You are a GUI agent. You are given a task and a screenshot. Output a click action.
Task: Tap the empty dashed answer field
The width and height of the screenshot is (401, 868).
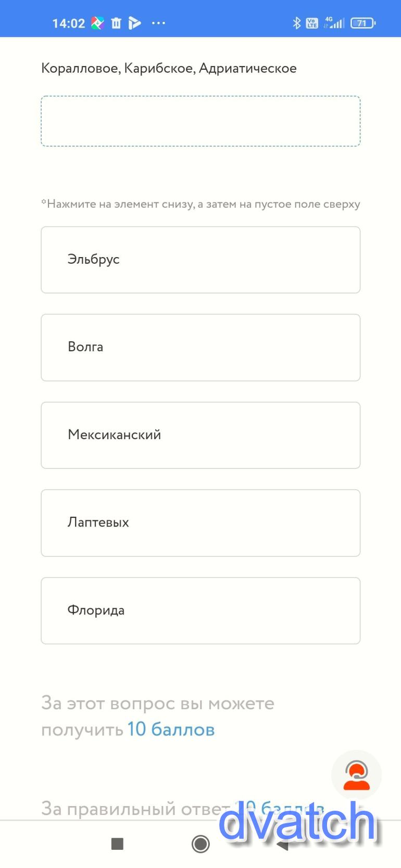pos(200,121)
